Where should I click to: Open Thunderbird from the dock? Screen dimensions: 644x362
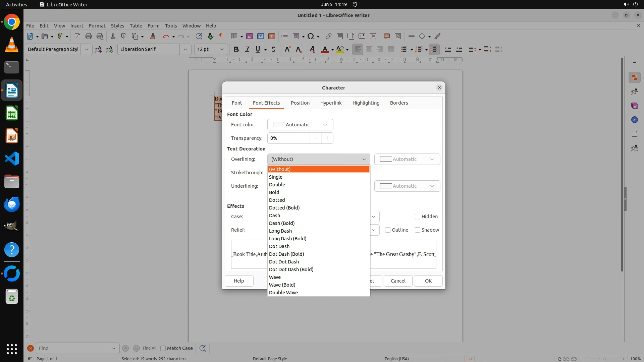click(12, 204)
